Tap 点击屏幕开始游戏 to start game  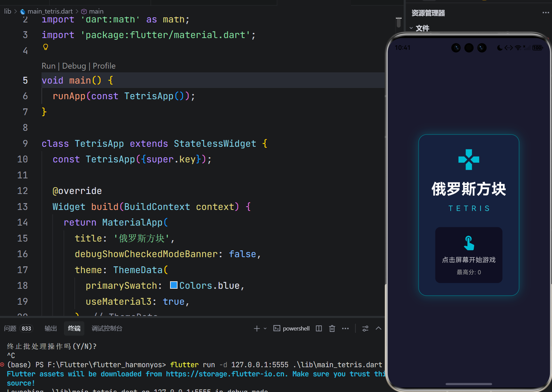pos(469,260)
